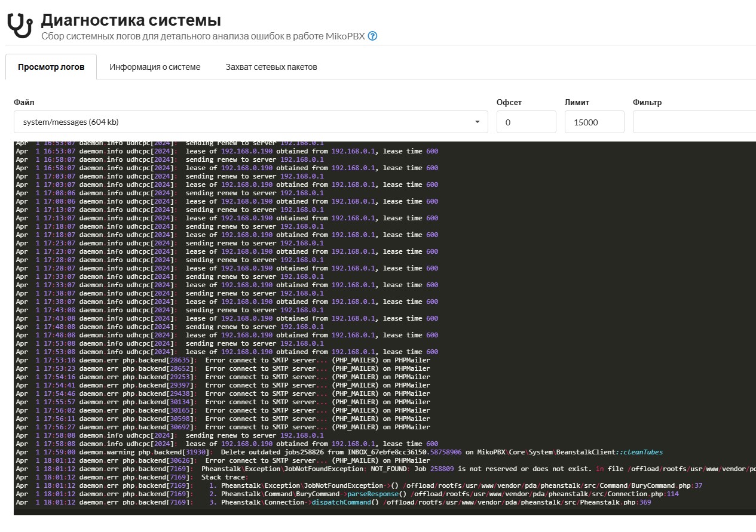
Task: Click the Диагностика системы heading
Action: pyautogui.click(x=131, y=20)
